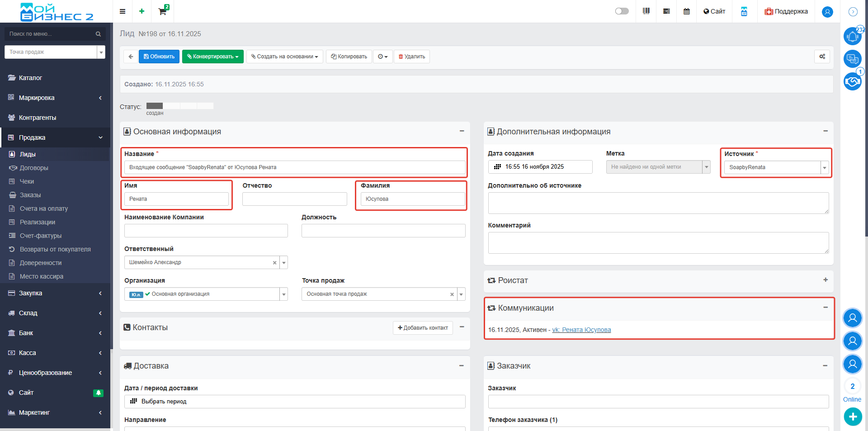Open the vk: Рената Юсупова link
The image size is (868, 431).
(x=581, y=330)
